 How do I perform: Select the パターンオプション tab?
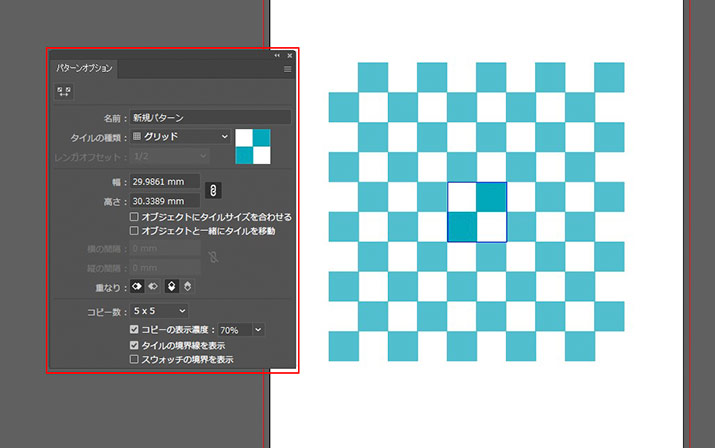click(84, 68)
